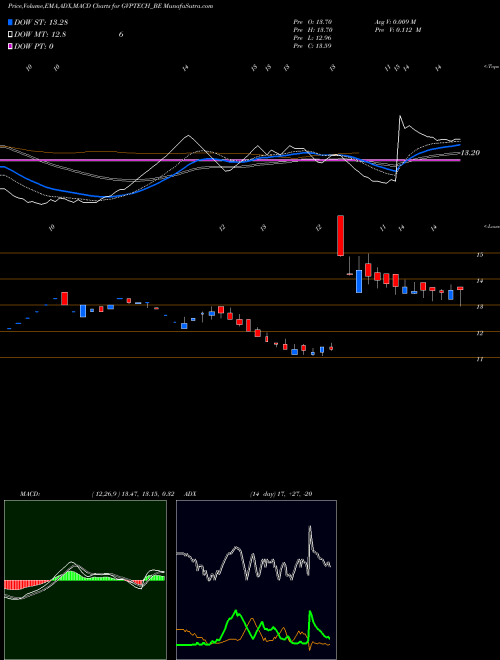Click the Pre L: 12.96 value
This screenshot has height=660, width=500.
coord(313,38)
